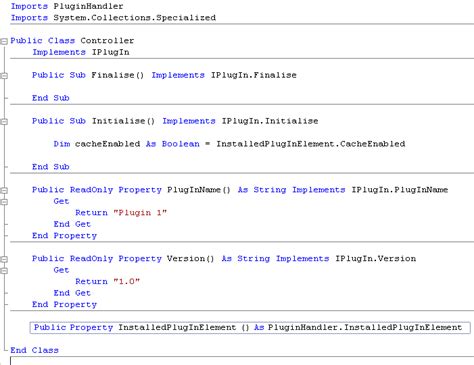This screenshot has width=474, height=365.
Task: Click 'End Sub' after Finalise
Action: [51, 98]
